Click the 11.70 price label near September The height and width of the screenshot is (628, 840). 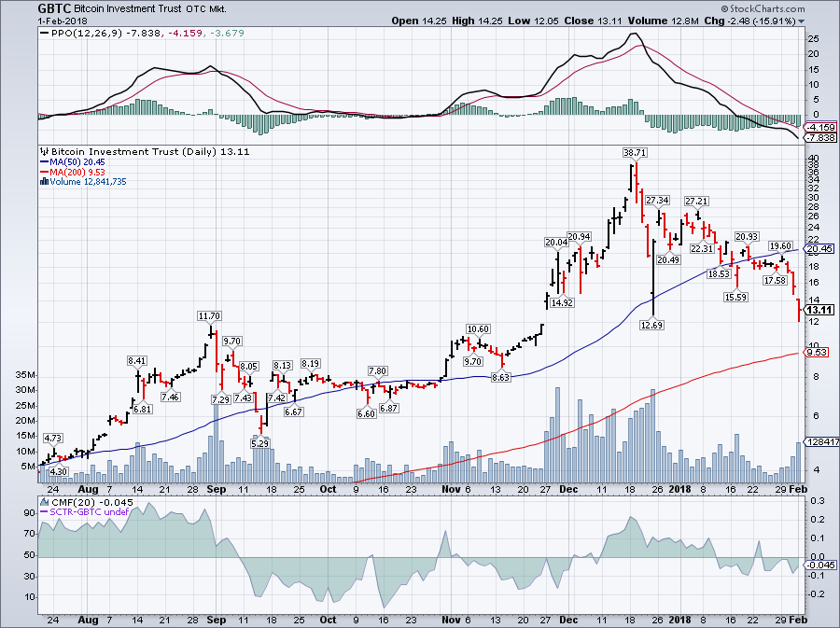coord(206,316)
